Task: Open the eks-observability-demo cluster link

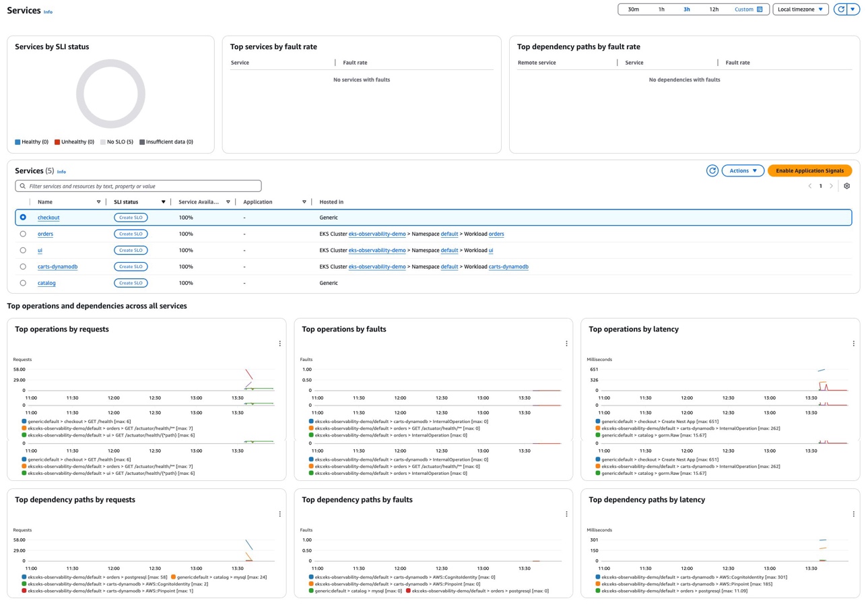Action: (x=376, y=234)
